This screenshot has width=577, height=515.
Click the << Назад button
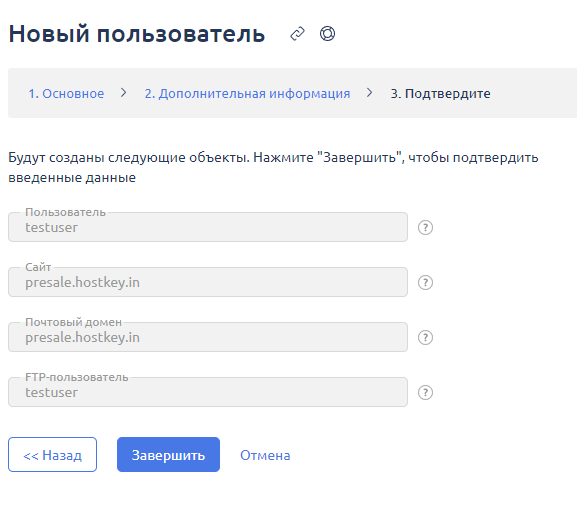pos(53,454)
